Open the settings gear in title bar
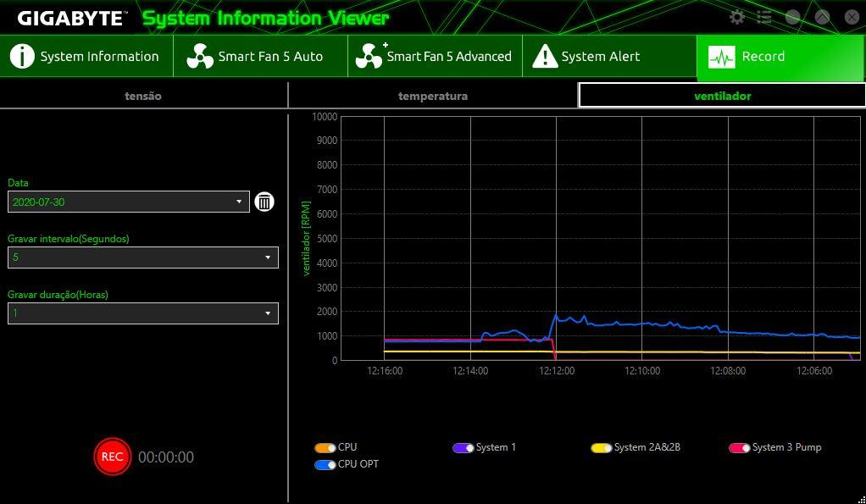Viewport: 866px width, 504px height. 736,17
